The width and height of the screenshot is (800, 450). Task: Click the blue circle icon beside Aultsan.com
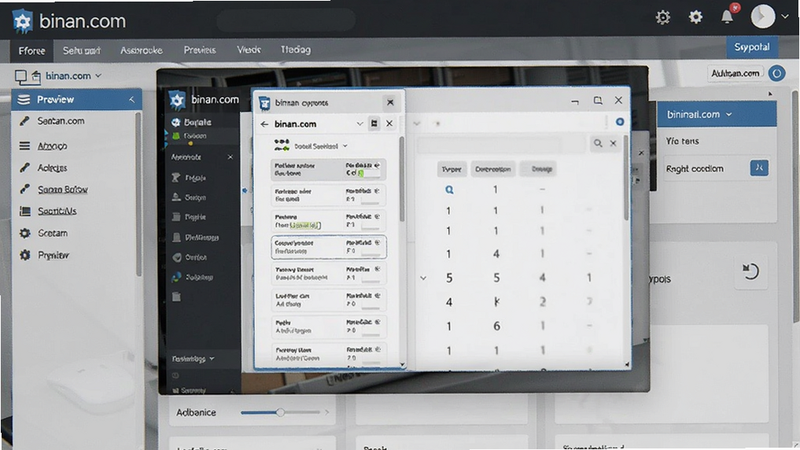point(777,73)
